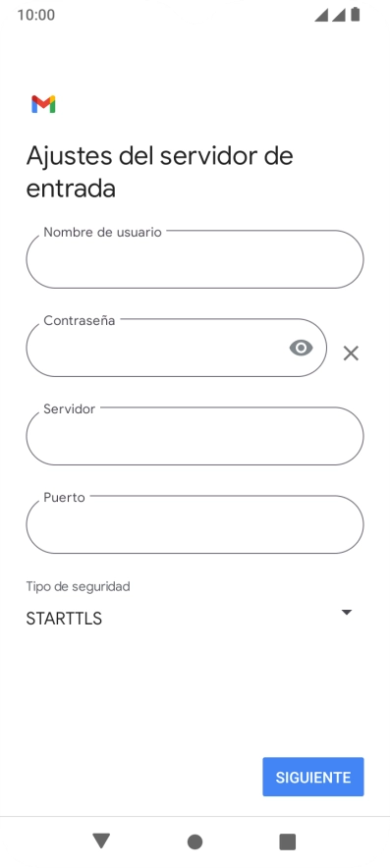
Task: Expand the dropdown arrow beside STARTTLS
Action: [x=347, y=613]
